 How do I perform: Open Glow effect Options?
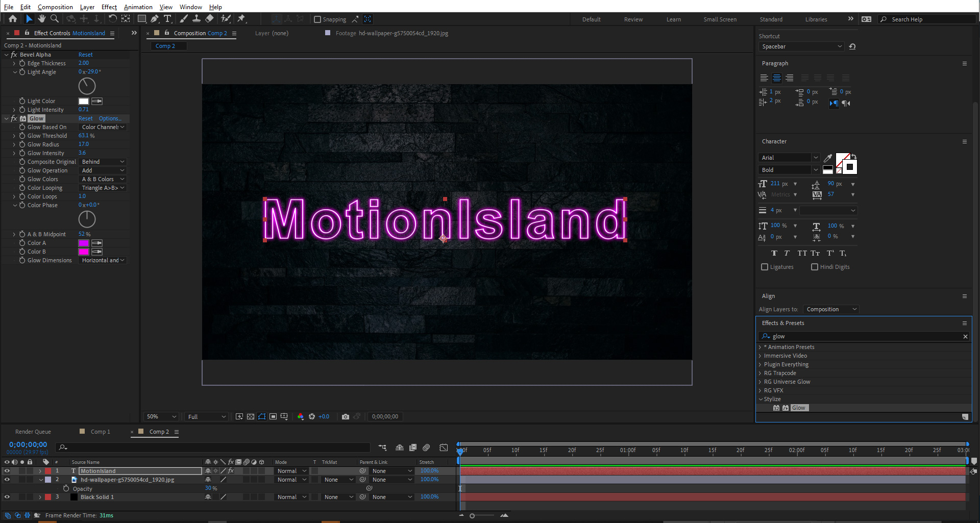[110, 118]
